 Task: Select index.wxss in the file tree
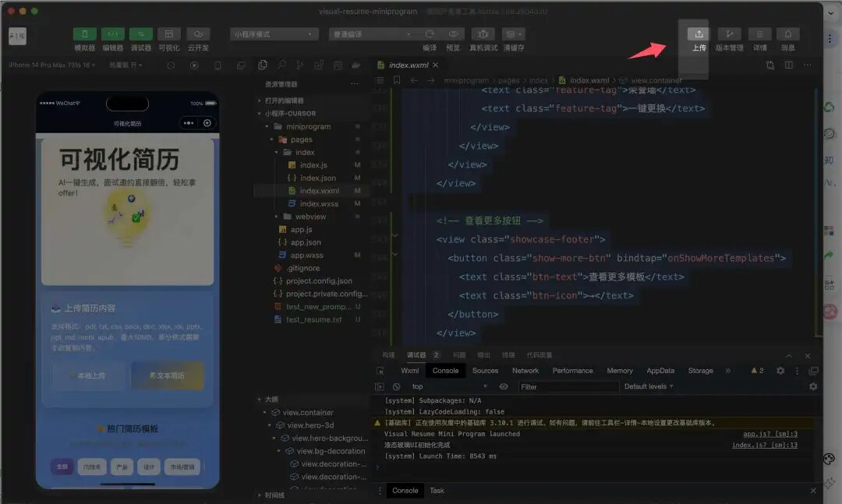[319, 203]
